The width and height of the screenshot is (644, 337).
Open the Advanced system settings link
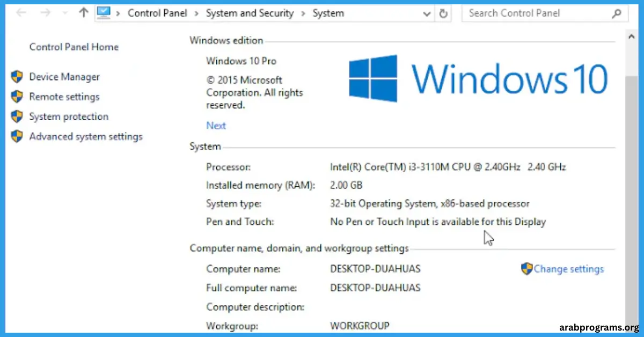click(x=86, y=136)
